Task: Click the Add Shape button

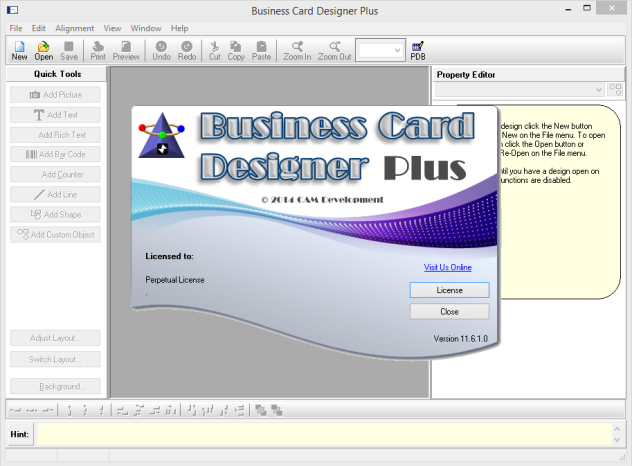Action: pos(55,214)
